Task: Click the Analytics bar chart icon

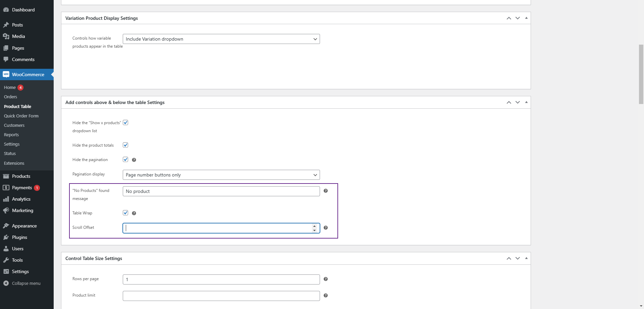Action: [x=6, y=199]
